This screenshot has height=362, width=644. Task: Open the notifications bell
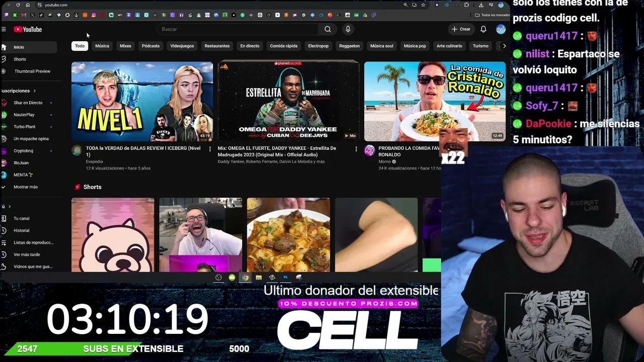point(483,29)
